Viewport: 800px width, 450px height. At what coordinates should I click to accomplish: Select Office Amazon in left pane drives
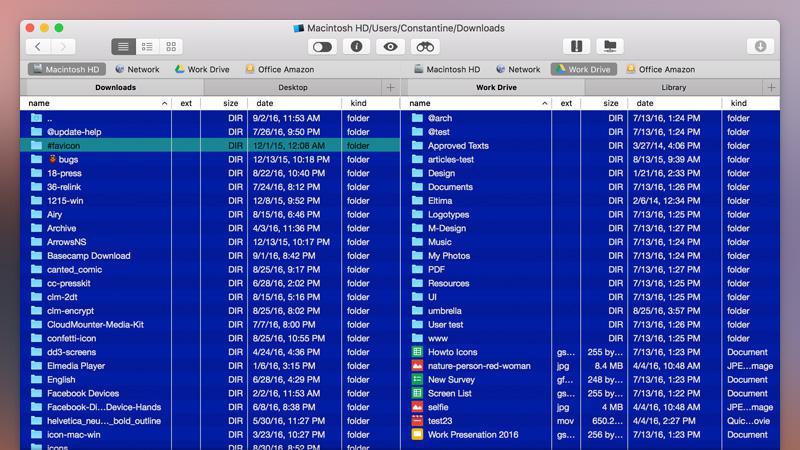click(280, 69)
